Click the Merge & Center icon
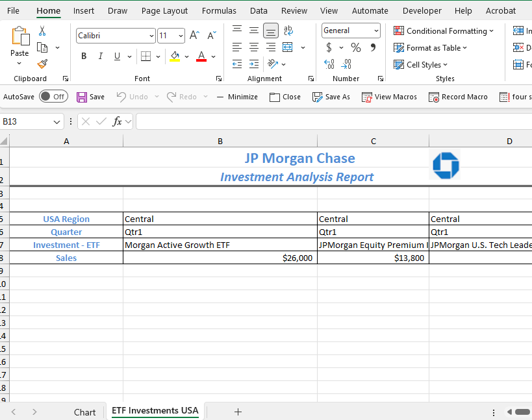Screen dimensions: 532x420 point(288,47)
